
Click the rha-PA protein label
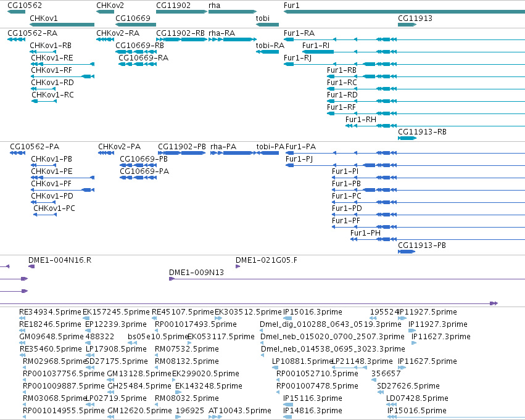click(x=223, y=147)
